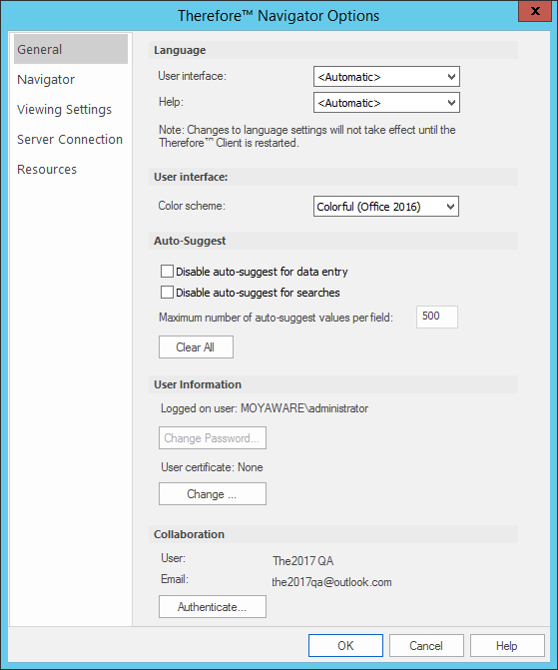This screenshot has height=670, width=558.
Task: Click the greyed-out Change Password button
Action: tap(212, 438)
